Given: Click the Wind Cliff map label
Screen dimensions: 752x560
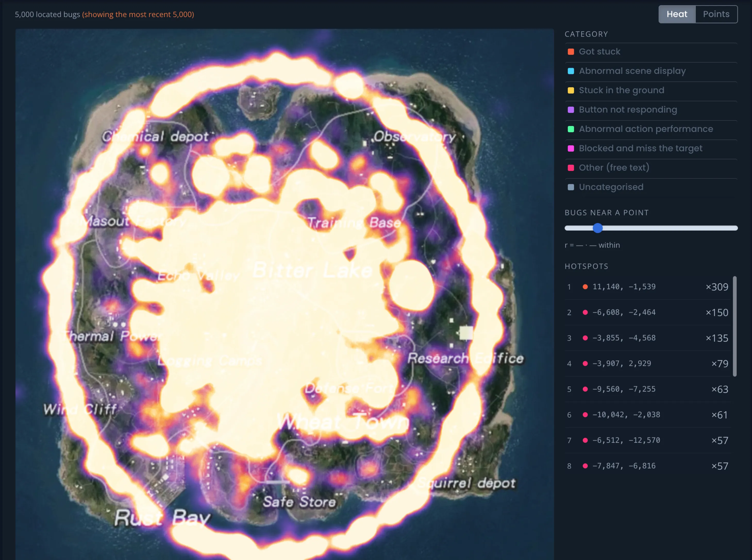Looking at the screenshot, I should pos(80,410).
